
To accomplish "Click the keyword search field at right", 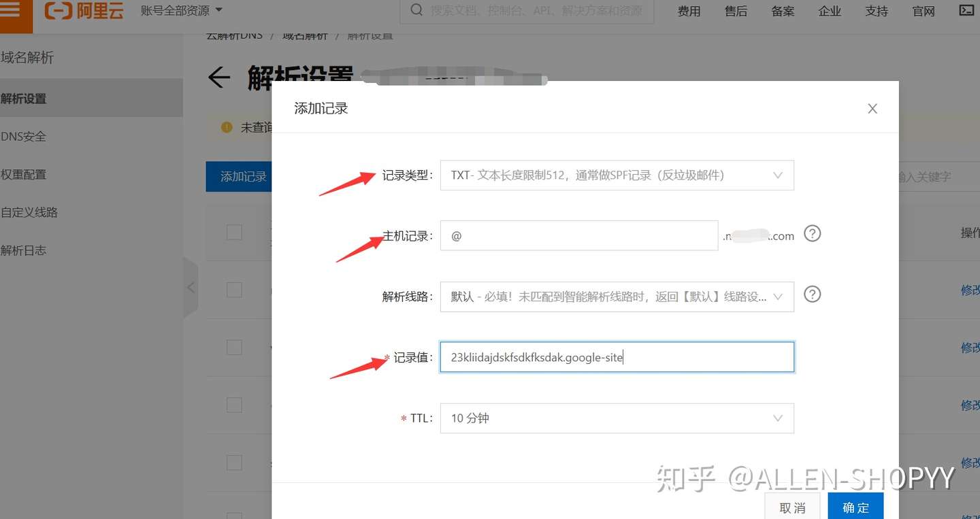I will click(x=939, y=177).
